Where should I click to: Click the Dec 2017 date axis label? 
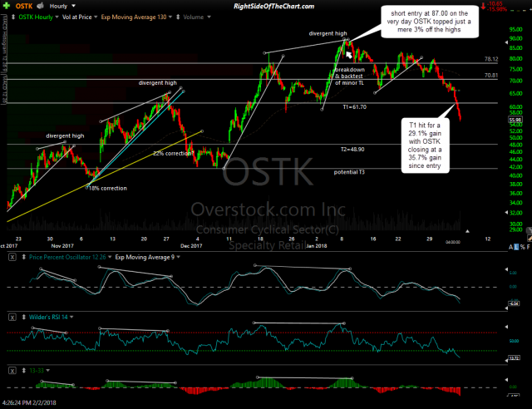[191, 246]
